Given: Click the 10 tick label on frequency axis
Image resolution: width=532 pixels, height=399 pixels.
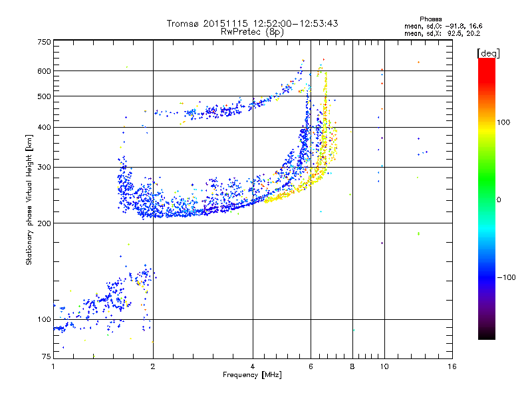Looking at the screenshot, I should (x=384, y=366).
